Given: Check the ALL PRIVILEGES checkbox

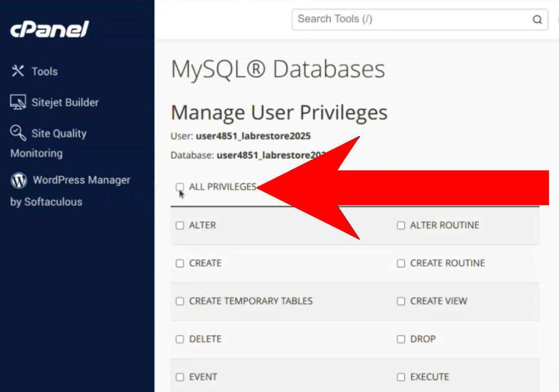Looking at the screenshot, I should (180, 187).
